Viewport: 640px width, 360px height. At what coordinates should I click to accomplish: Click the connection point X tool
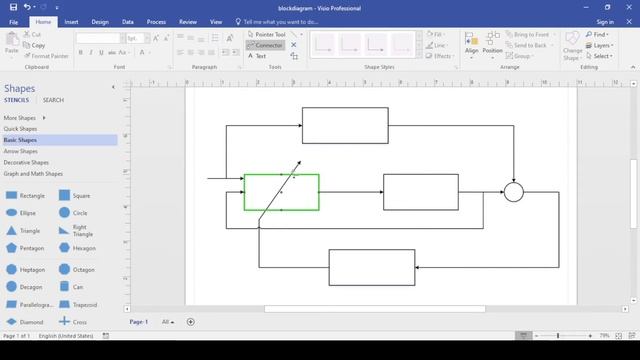(x=293, y=45)
